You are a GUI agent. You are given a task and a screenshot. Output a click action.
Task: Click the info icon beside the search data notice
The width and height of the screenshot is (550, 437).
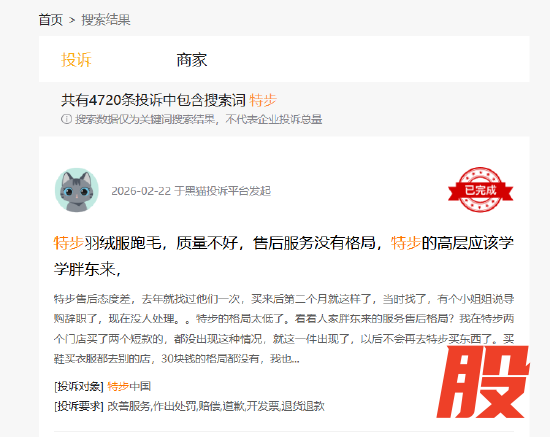(66, 119)
